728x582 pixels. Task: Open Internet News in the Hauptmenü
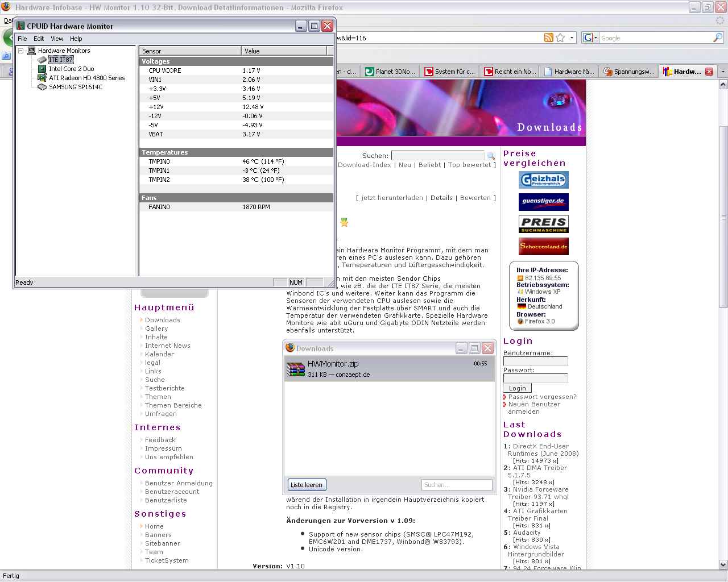tap(167, 346)
